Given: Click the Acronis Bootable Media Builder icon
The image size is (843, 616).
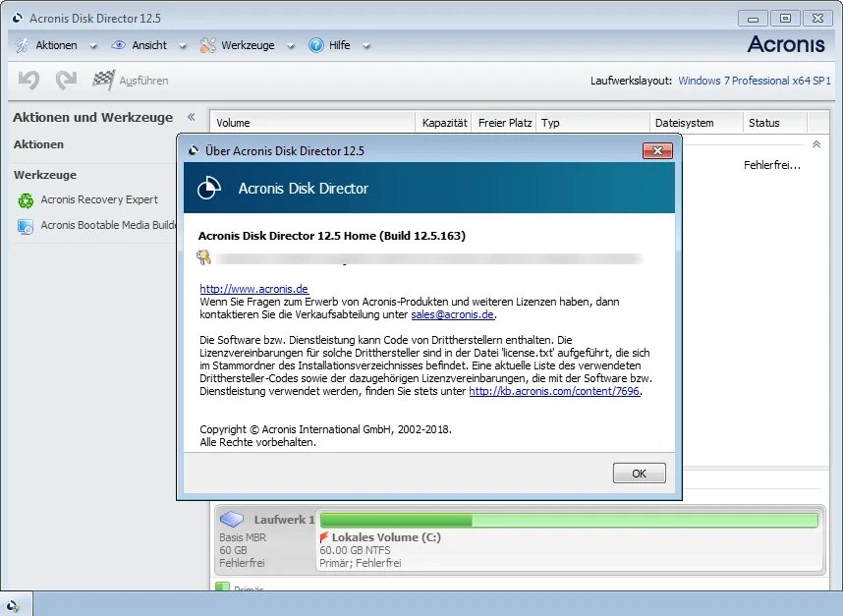Looking at the screenshot, I should [x=26, y=226].
